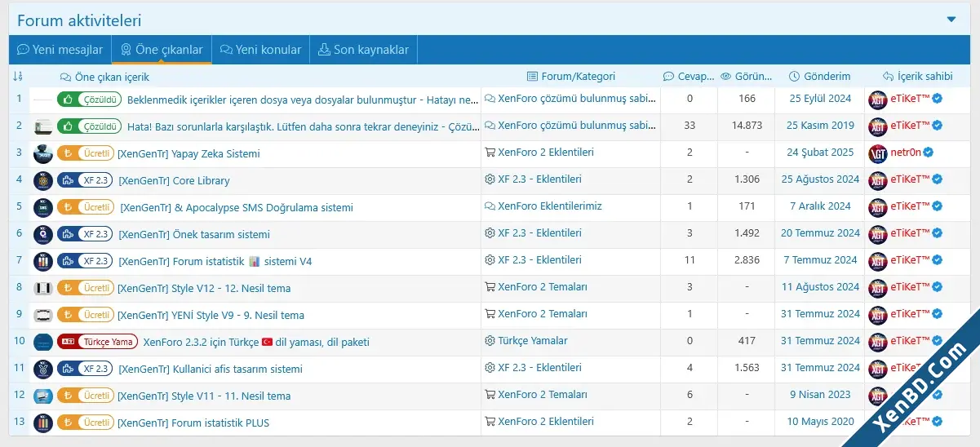Open eTiKeT™ profile on row 1
Image resolution: width=980 pixels, height=447 pixels.
point(910,99)
